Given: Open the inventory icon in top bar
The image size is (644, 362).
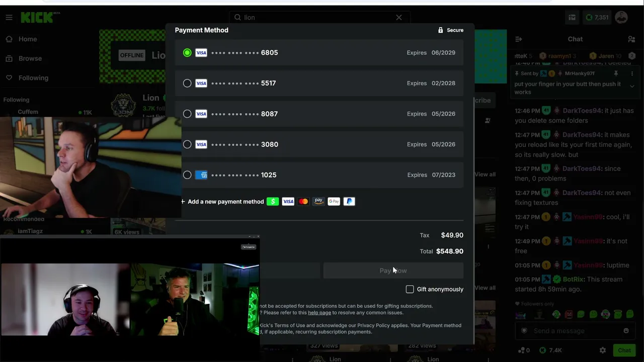Looking at the screenshot, I should tap(572, 18).
